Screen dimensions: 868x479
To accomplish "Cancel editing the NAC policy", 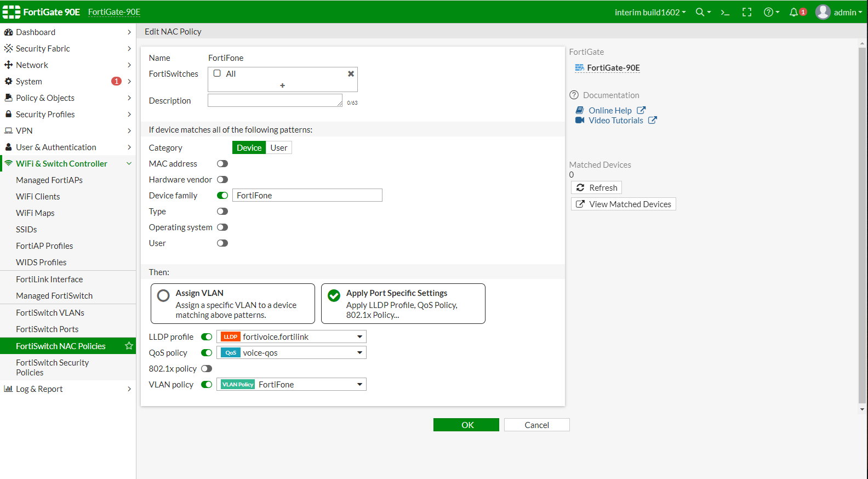I will pyautogui.click(x=537, y=425).
